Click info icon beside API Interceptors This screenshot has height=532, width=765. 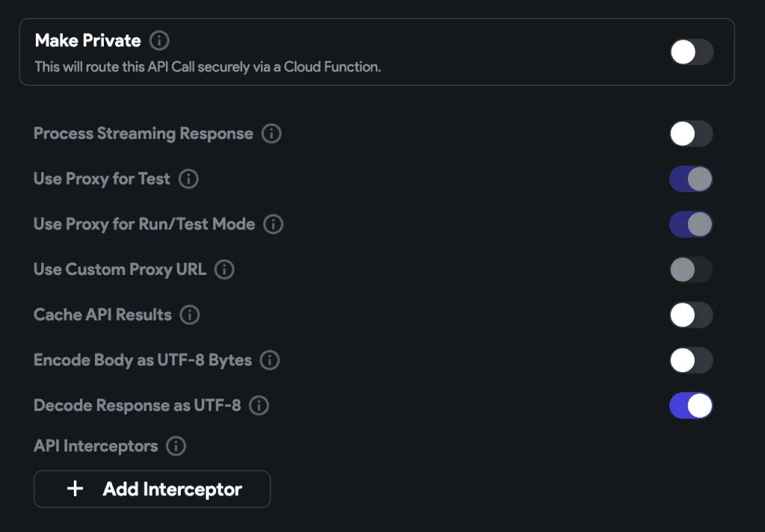coord(176,447)
